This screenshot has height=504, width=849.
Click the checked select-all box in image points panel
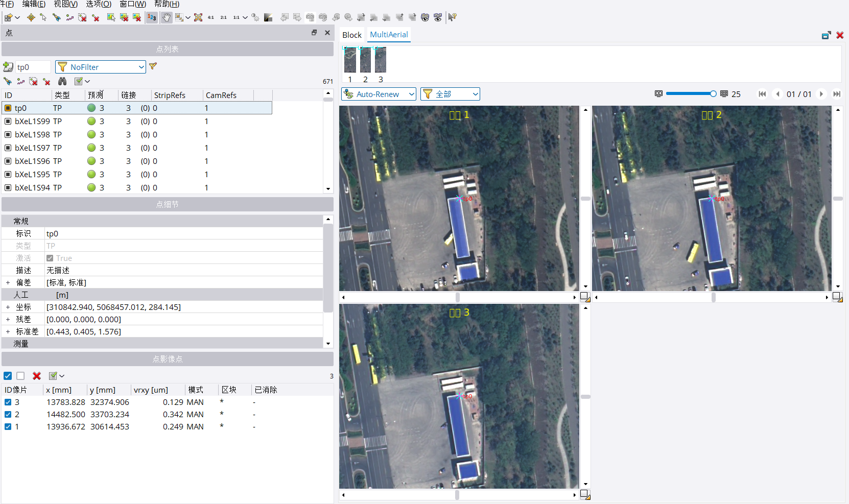pos(8,376)
